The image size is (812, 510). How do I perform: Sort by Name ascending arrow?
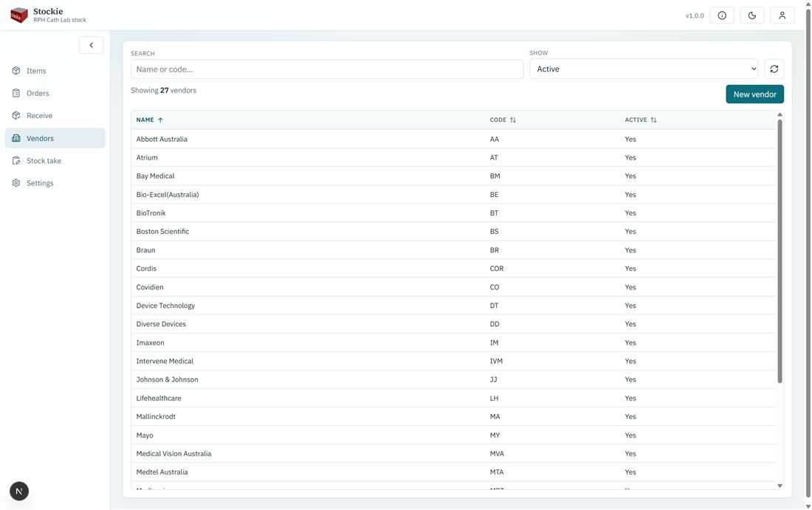coord(160,120)
